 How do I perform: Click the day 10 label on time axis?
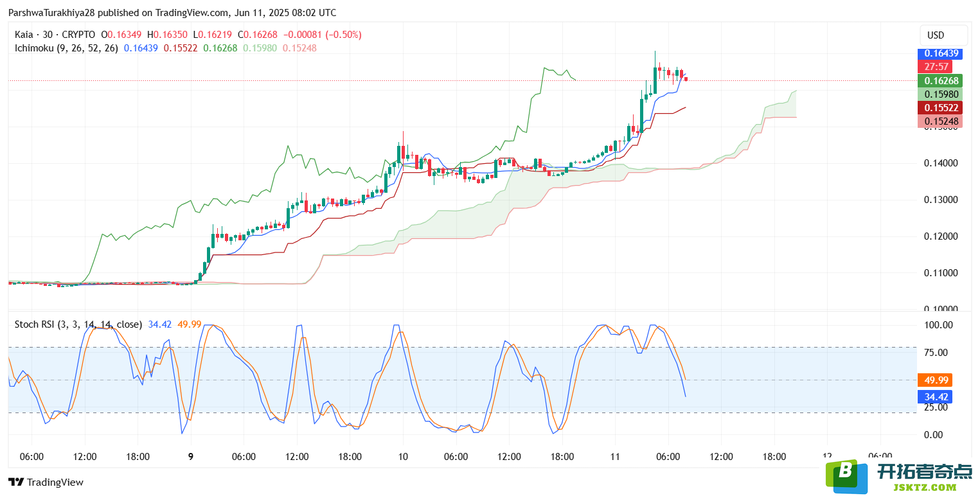tap(403, 457)
